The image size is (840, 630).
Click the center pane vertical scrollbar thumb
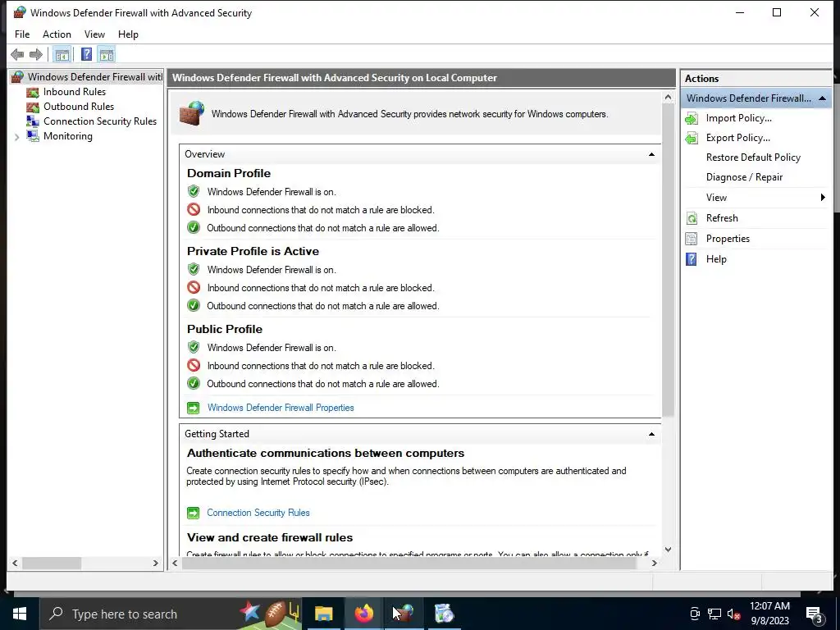coord(668,260)
